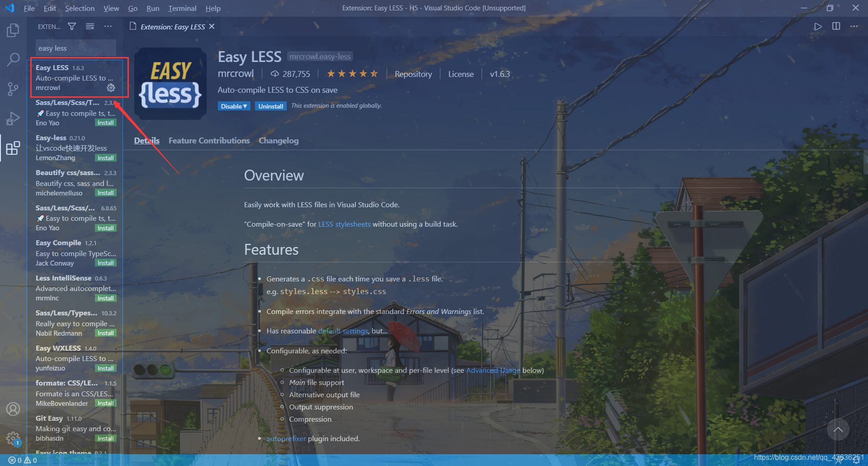The image size is (868, 466).
Task: Open the Help menu
Action: pyautogui.click(x=213, y=8)
